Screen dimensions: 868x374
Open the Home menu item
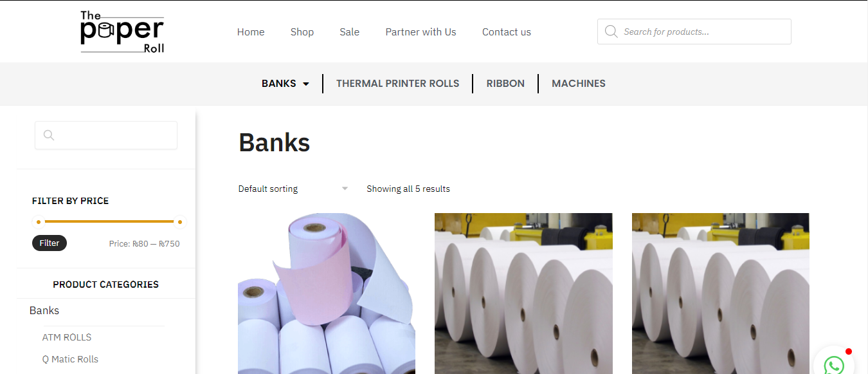(251, 32)
